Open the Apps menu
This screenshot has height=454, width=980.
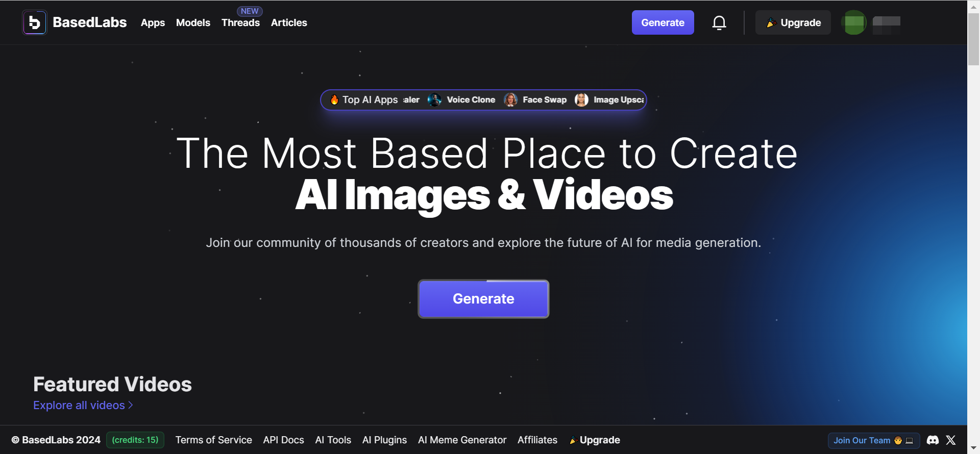[x=153, y=22]
